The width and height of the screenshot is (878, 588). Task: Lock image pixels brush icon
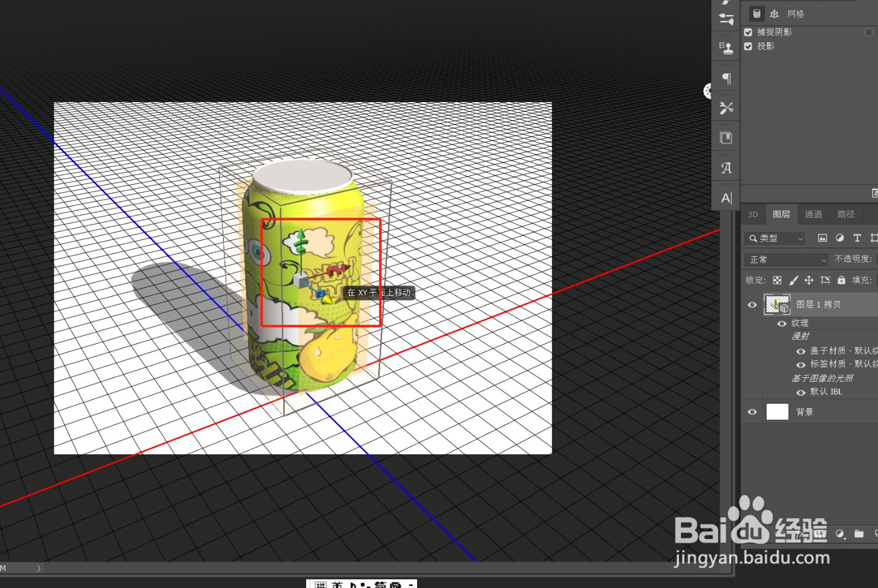point(793,280)
